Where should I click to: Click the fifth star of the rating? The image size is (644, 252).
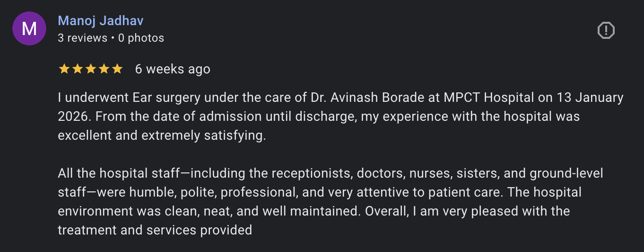point(117,69)
